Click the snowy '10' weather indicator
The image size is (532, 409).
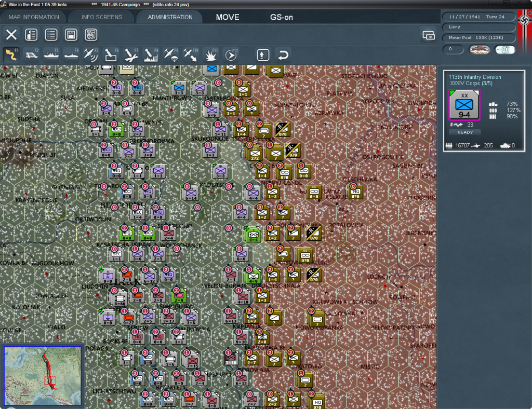504,49
